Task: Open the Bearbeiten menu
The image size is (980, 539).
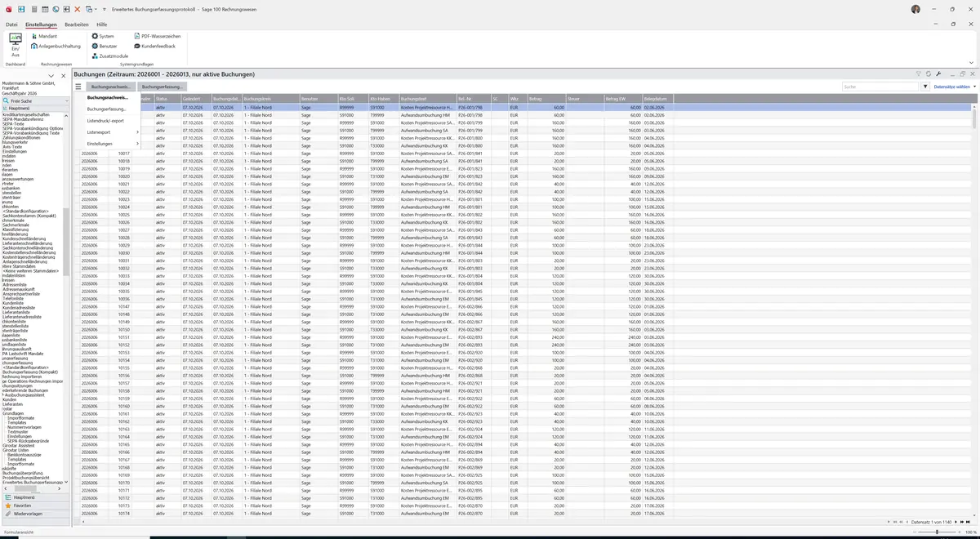Action: pos(77,24)
